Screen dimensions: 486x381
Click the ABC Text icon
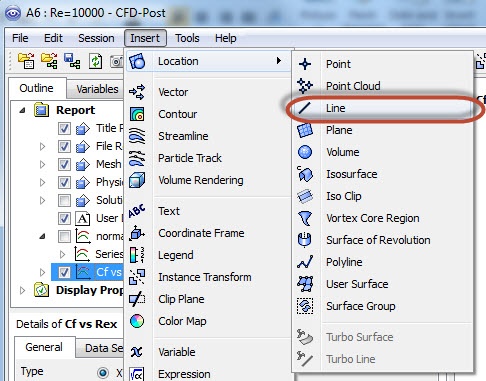coord(137,211)
